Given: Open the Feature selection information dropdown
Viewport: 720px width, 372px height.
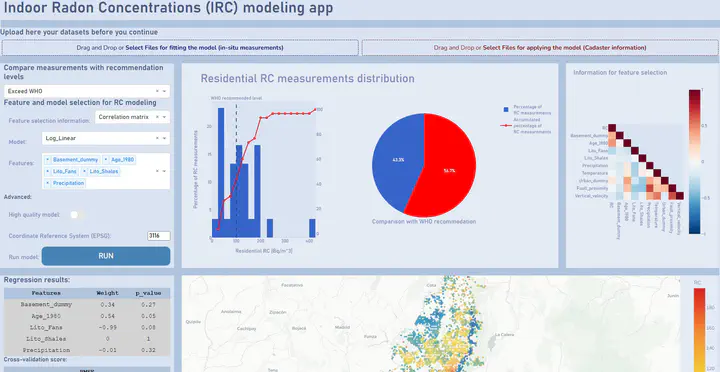Looking at the screenshot, I should pos(132,117).
